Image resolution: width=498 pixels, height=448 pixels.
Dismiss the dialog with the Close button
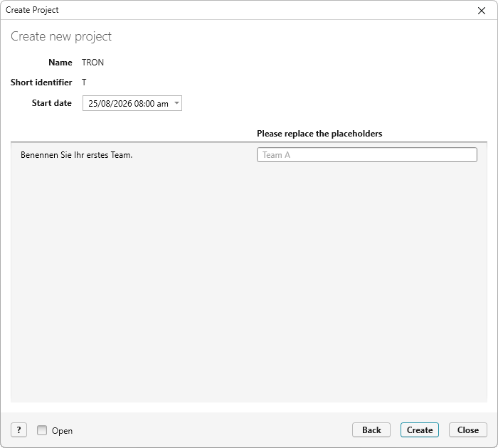tap(467, 430)
